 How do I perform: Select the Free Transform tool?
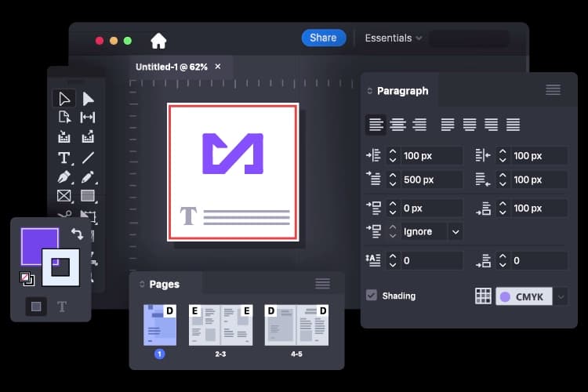click(89, 216)
